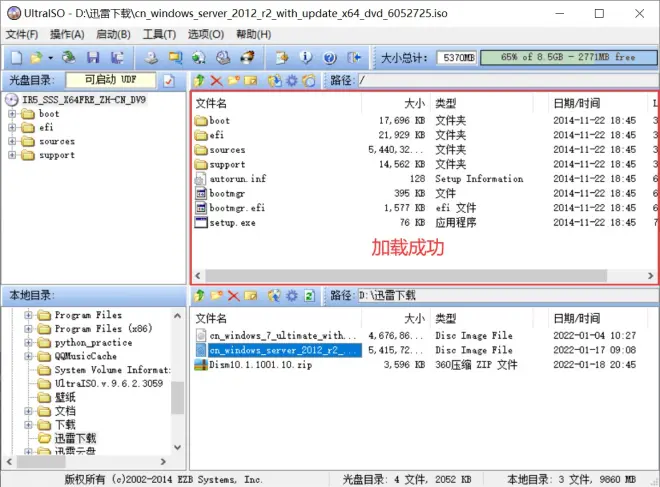Click the 65% of 8.5GB capacity bar

click(x=568, y=57)
